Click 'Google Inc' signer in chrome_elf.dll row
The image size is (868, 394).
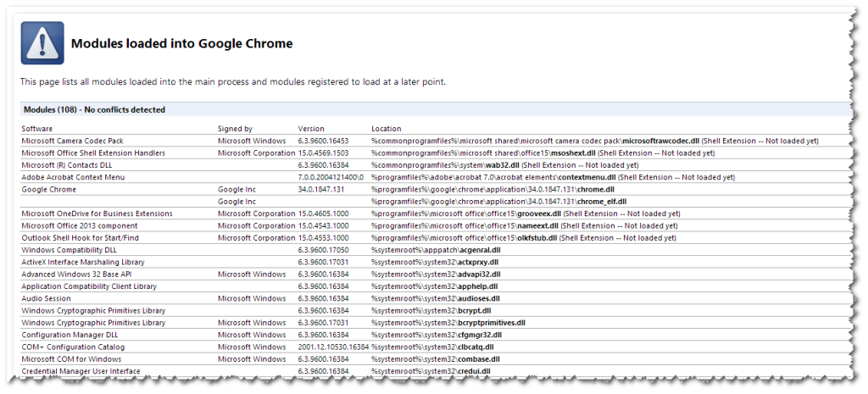(x=237, y=202)
